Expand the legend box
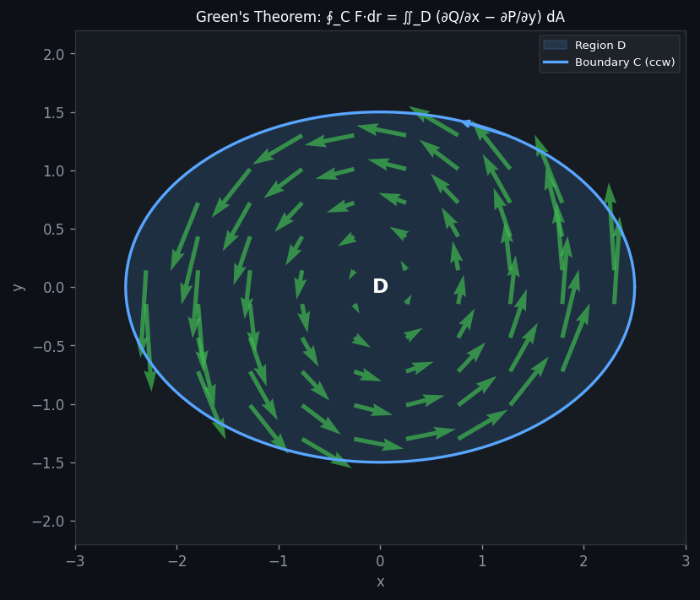Viewport: 700px width, 600px height. point(610,53)
